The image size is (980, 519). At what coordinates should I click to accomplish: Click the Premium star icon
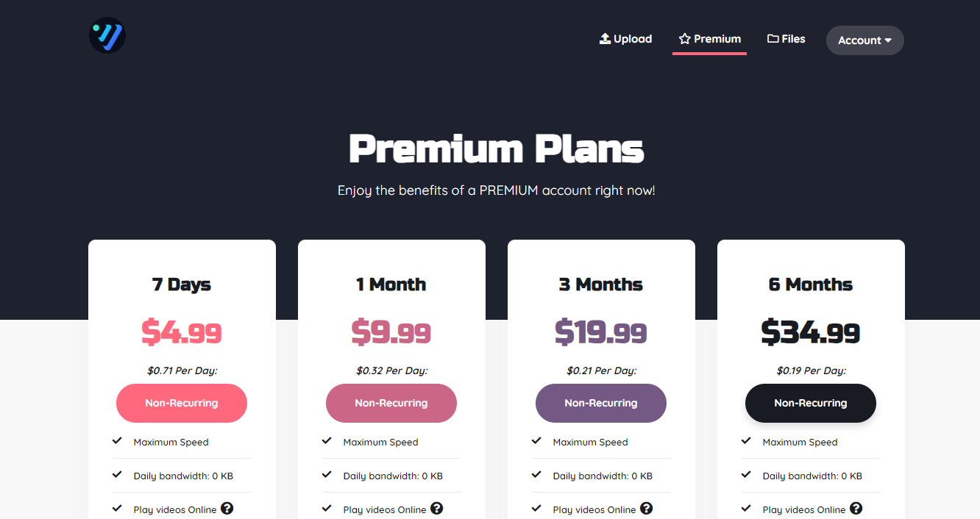[684, 39]
